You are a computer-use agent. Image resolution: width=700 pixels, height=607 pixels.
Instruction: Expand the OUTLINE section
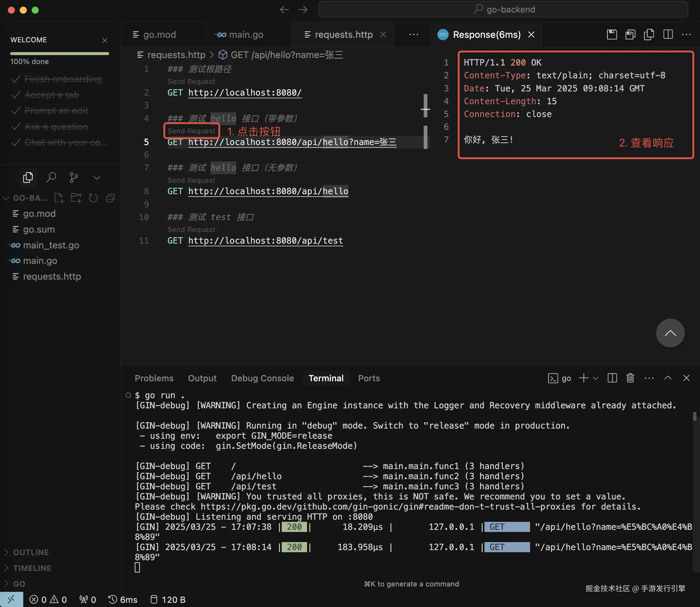point(31,552)
